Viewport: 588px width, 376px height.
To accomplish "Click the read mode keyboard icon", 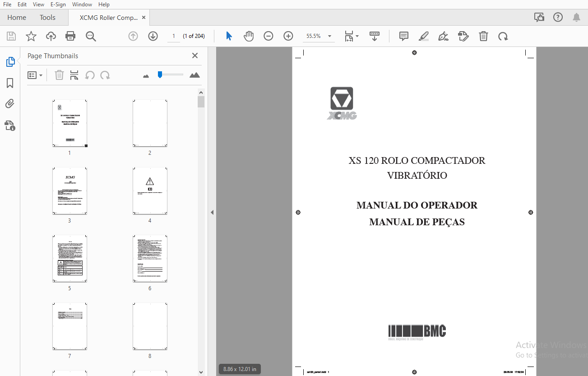I will pyautogui.click(x=374, y=36).
